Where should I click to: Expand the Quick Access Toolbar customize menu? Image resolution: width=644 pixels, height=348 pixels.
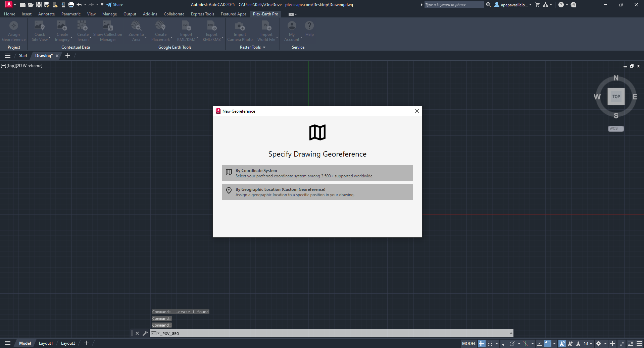point(102,5)
